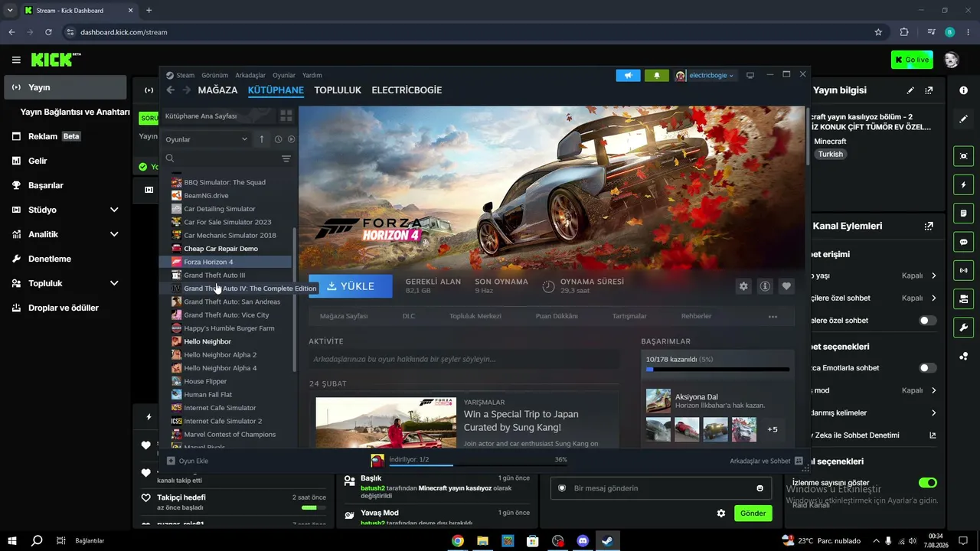This screenshot has height=551, width=980.
Task: Open the ELECTRİCBOGİE profile tab
Action: tap(407, 90)
